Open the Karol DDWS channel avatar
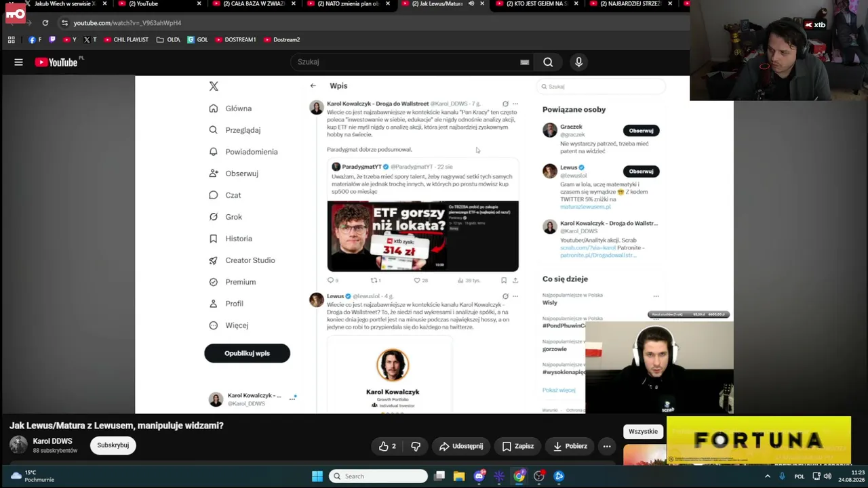 tap(18, 445)
